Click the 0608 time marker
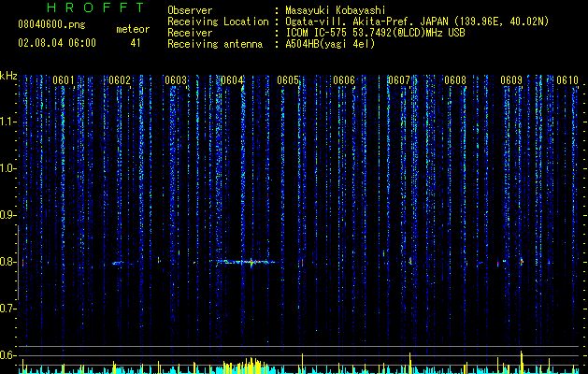This screenshot has width=588, height=374. click(x=455, y=80)
